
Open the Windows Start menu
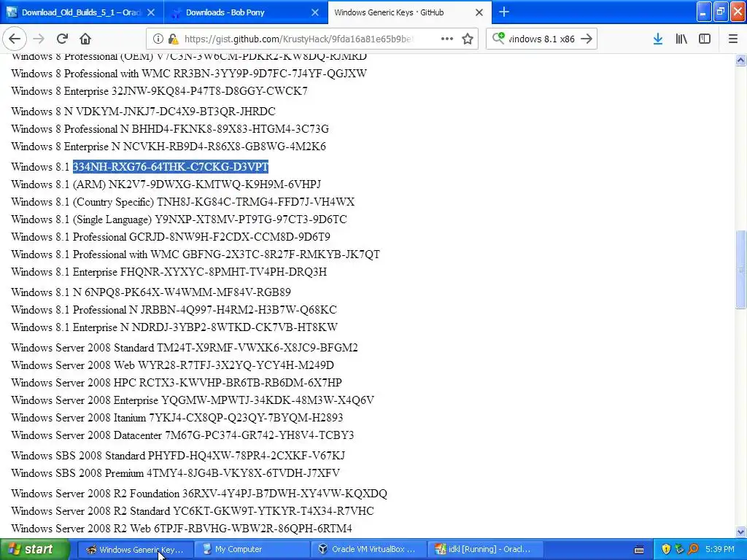point(34,549)
